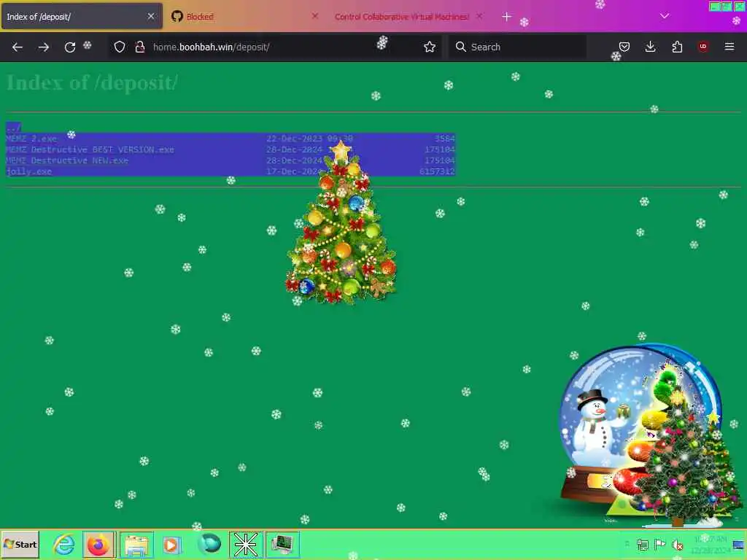Open 'MEMZ Destructive BEST VERSION.exe' link
This screenshot has height=560, width=747.
(x=90, y=149)
